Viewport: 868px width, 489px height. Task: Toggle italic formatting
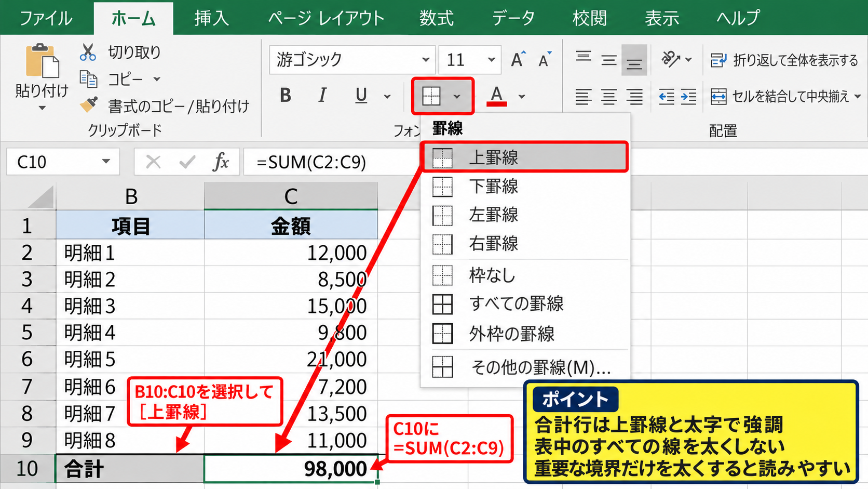click(322, 96)
